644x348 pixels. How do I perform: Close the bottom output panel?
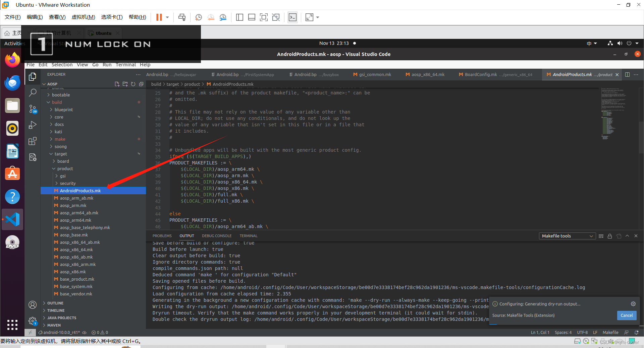pos(636,236)
